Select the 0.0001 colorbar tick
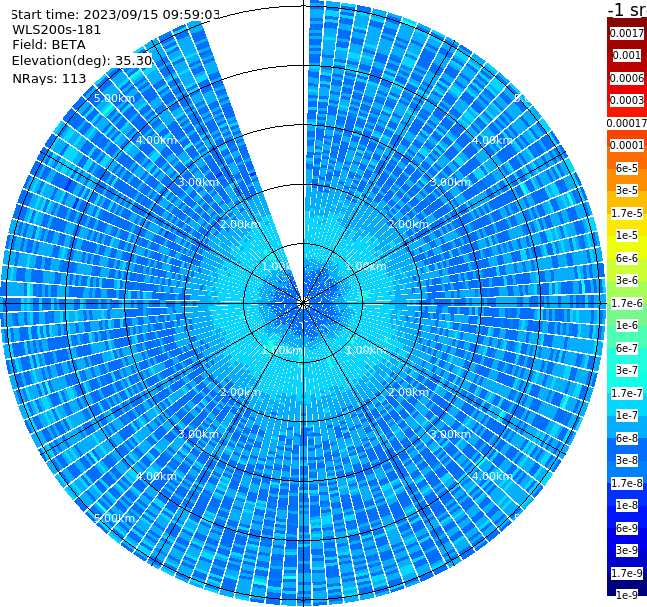The image size is (647, 607). pyautogui.click(x=627, y=145)
